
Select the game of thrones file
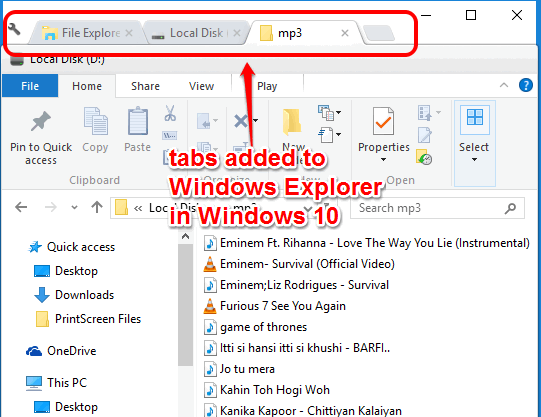tap(255, 327)
